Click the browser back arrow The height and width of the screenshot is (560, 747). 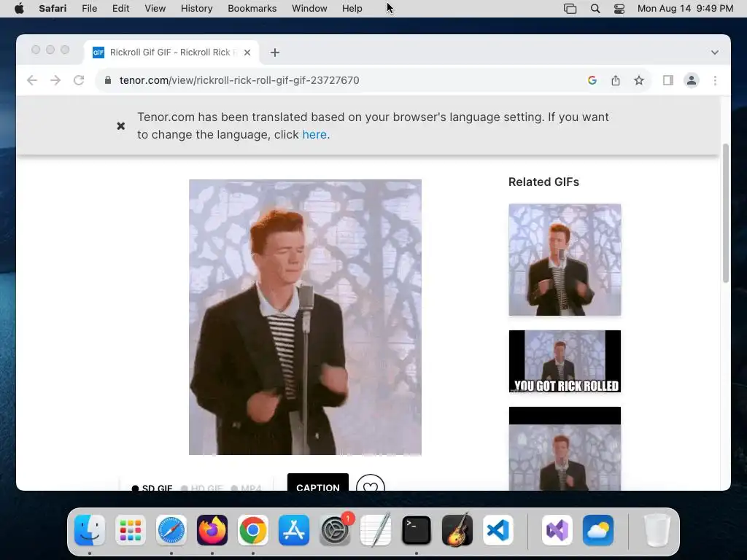pos(32,80)
